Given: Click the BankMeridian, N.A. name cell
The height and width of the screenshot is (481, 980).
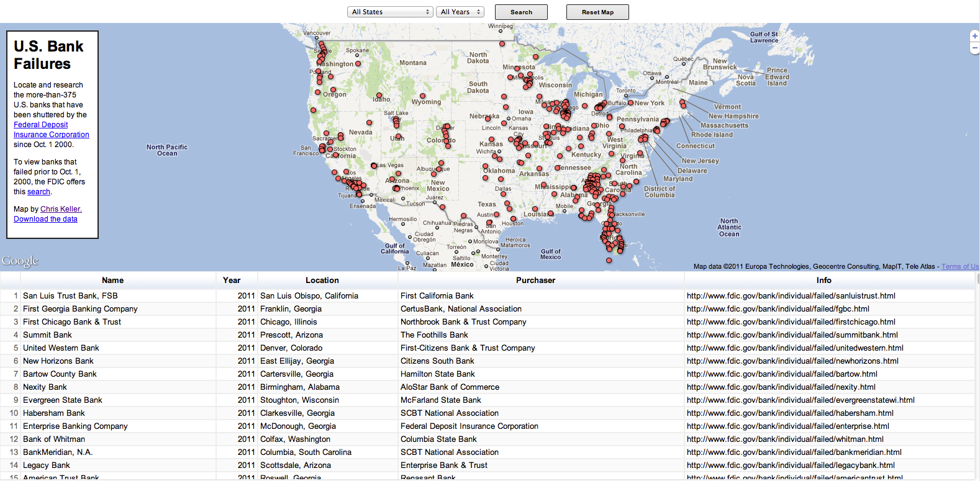Looking at the screenshot, I should coord(58,452).
